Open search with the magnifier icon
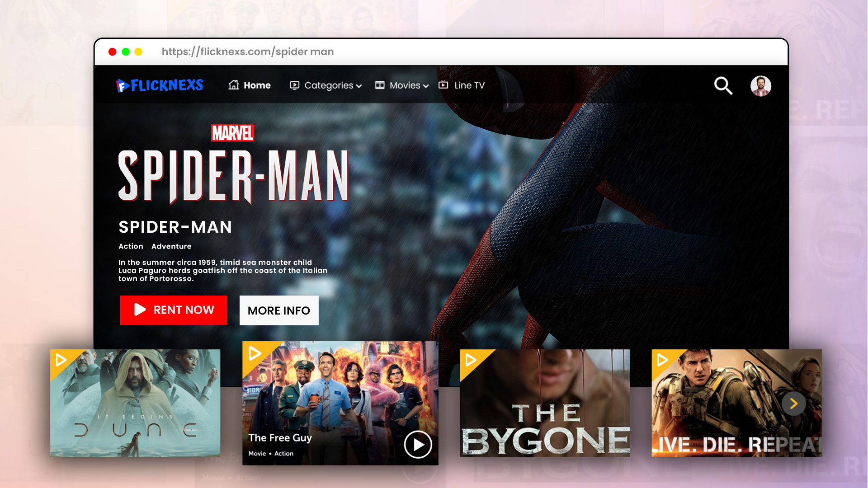The height and width of the screenshot is (488, 868). (x=723, y=85)
